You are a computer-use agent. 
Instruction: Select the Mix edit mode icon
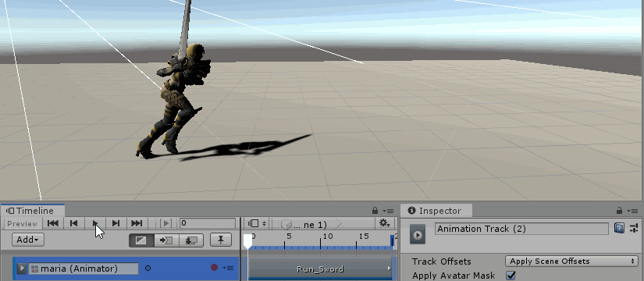pos(141,240)
